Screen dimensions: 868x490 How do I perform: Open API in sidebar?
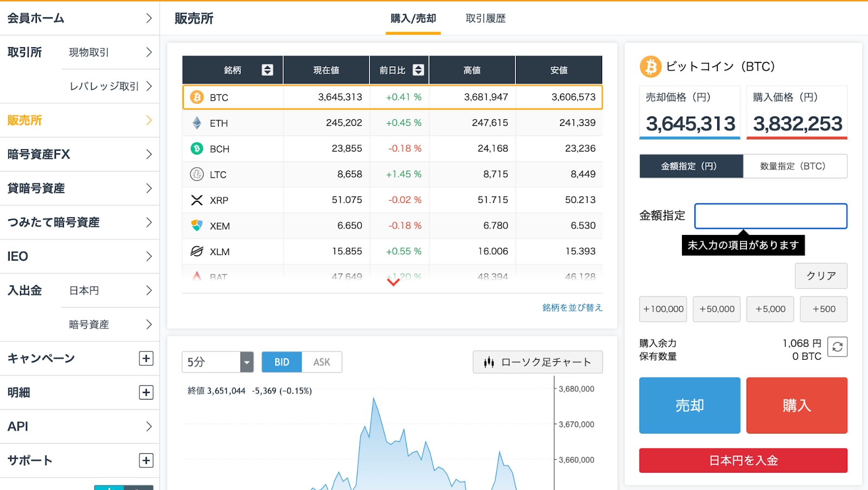[80, 427]
